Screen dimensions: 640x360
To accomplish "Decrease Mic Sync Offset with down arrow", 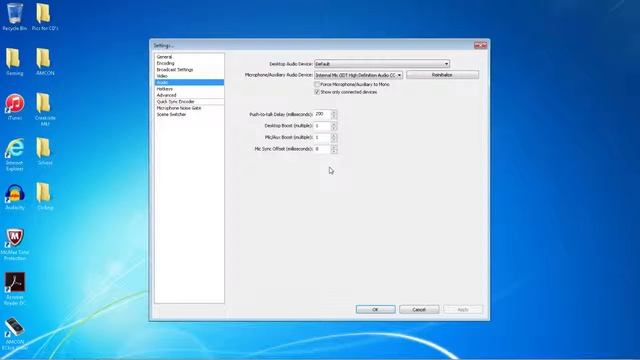I will click(334, 151).
